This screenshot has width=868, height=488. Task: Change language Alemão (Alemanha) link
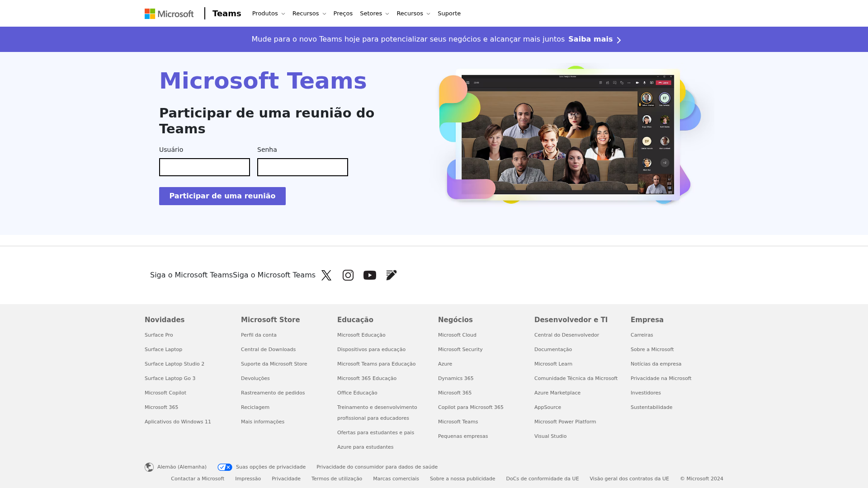(x=182, y=467)
